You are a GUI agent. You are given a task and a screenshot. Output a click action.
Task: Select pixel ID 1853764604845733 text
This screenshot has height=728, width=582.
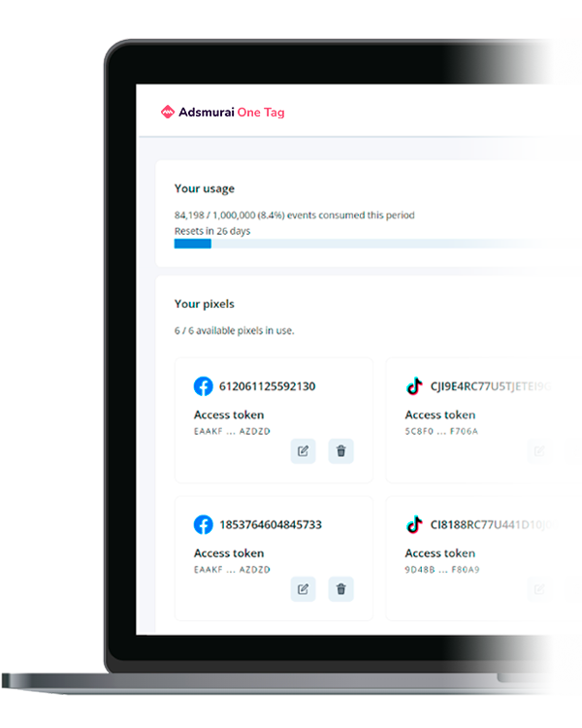271,524
